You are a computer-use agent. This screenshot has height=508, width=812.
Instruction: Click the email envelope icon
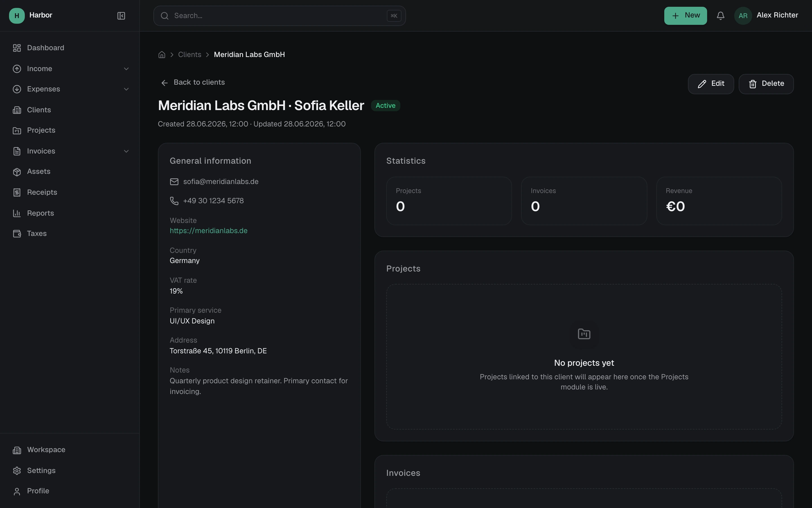point(174,182)
